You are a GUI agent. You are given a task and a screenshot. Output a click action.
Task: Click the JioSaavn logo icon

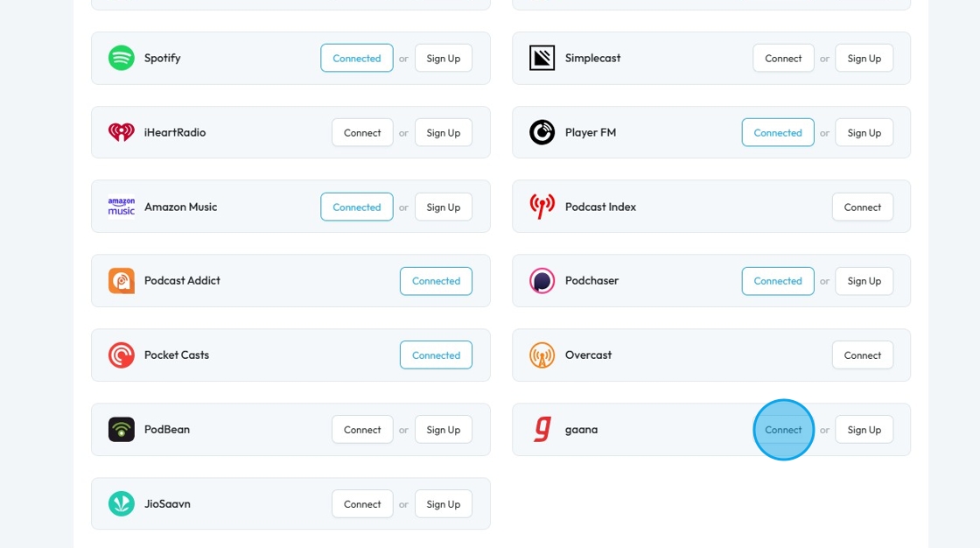click(122, 504)
